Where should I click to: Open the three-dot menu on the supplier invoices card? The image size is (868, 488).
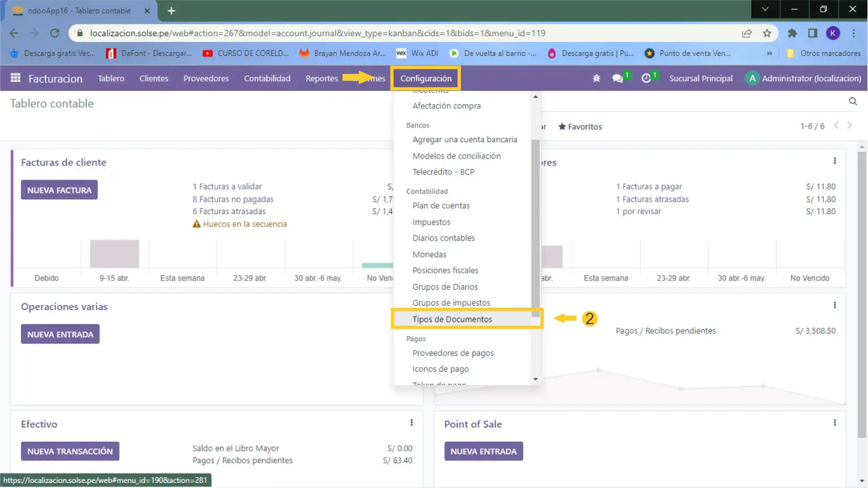coord(835,161)
